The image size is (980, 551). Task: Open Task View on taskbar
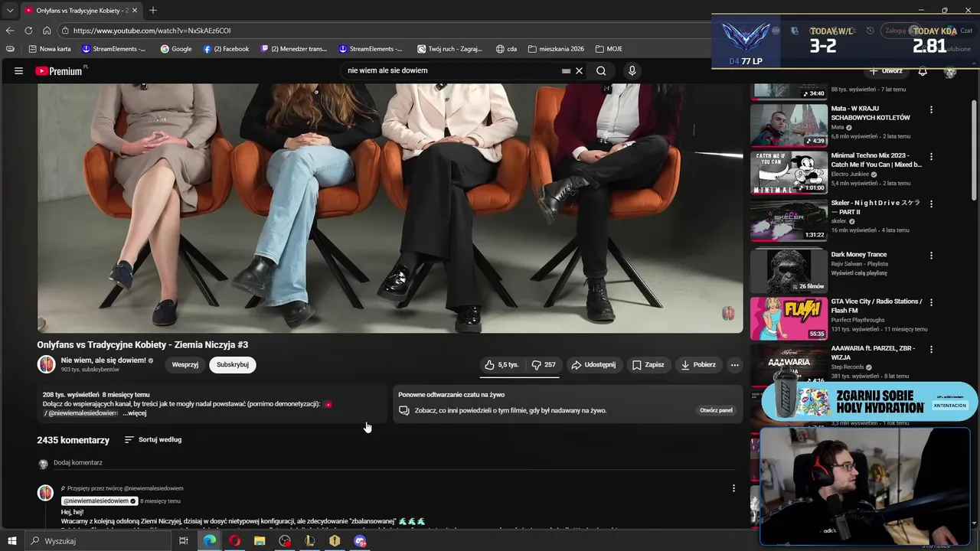click(x=184, y=541)
